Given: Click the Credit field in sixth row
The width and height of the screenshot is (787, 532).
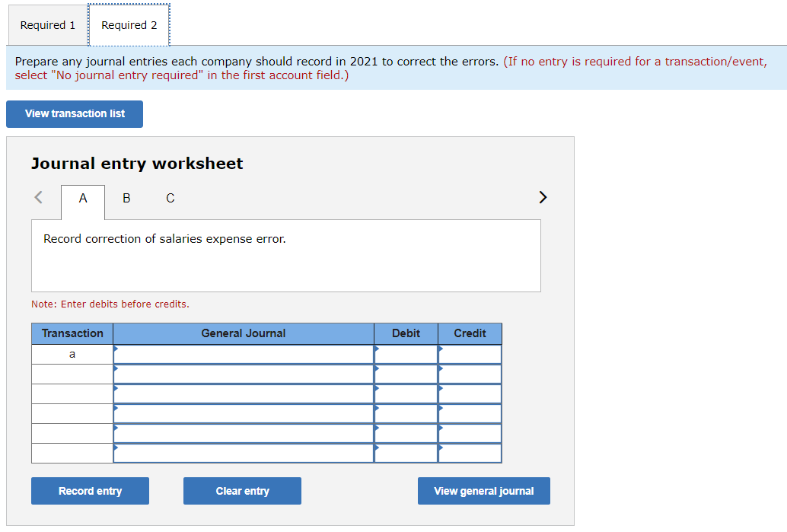Looking at the screenshot, I should coord(470,453).
